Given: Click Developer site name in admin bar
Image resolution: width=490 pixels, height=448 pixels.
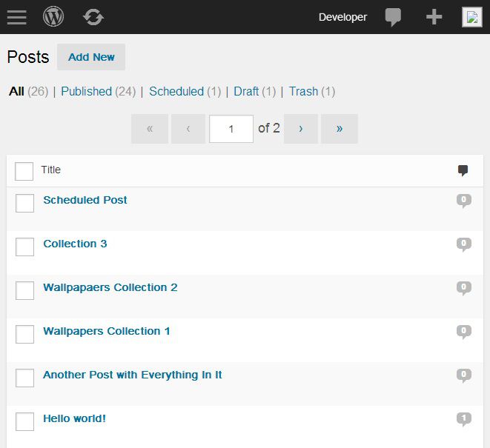Looking at the screenshot, I should (x=342, y=17).
